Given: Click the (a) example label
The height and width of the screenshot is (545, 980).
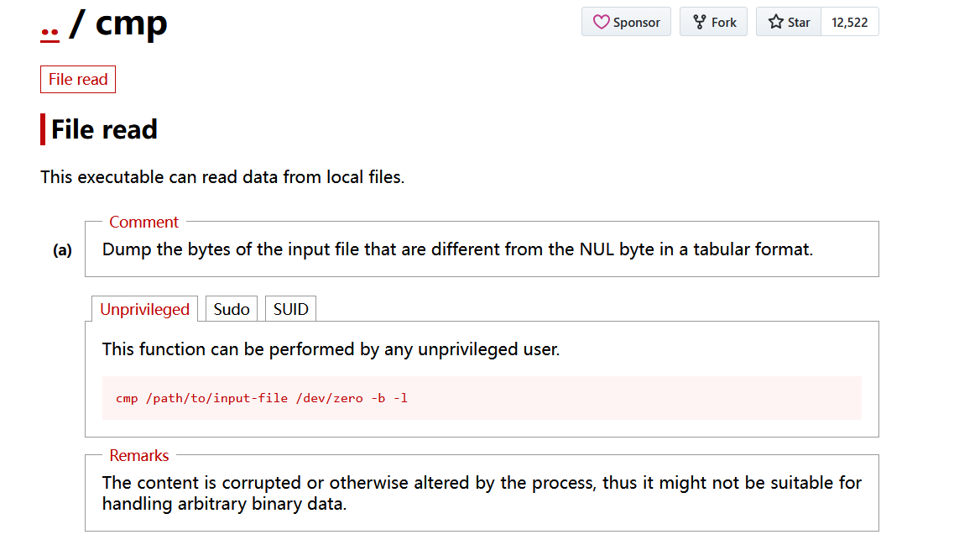Looking at the screenshot, I should click(x=62, y=250).
